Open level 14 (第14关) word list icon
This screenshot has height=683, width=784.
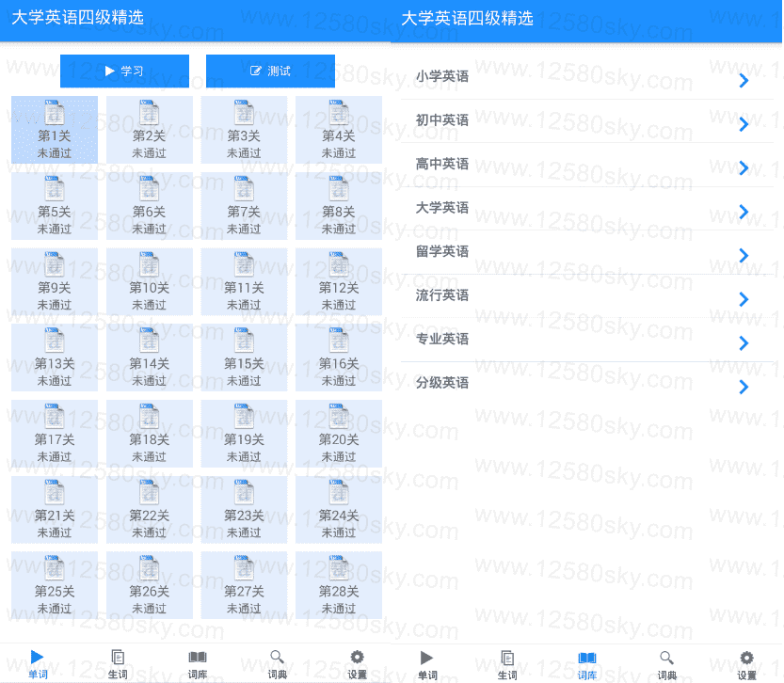(149, 341)
